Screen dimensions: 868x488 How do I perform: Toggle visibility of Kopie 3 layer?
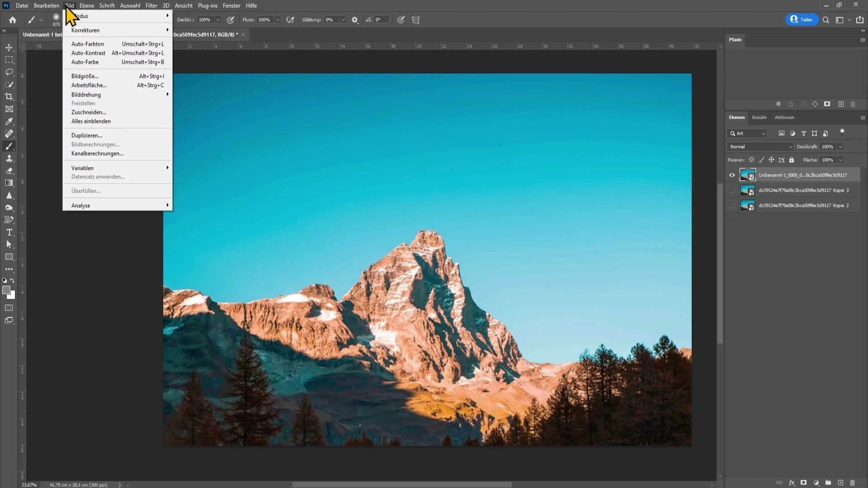[731, 189]
